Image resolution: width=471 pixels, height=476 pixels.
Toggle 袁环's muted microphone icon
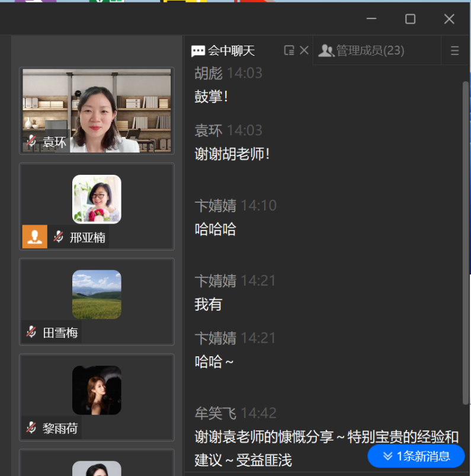point(31,141)
